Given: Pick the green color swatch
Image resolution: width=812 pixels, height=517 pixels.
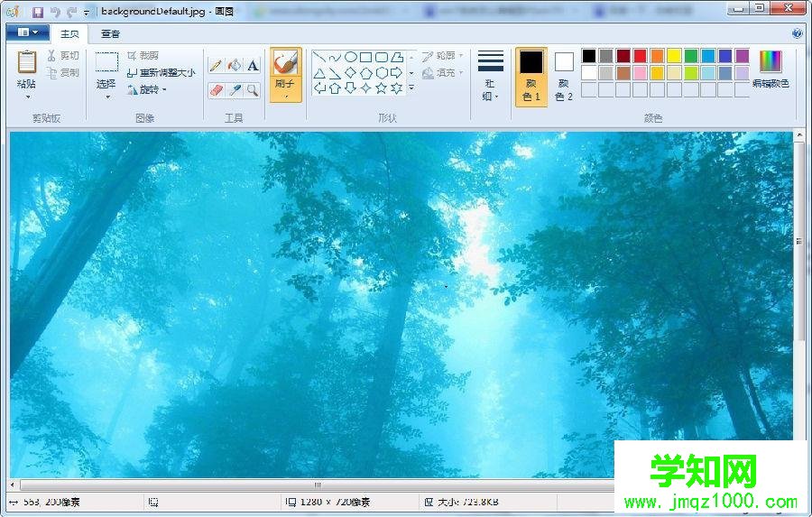Looking at the screenshot, I should tap(691, 55).
